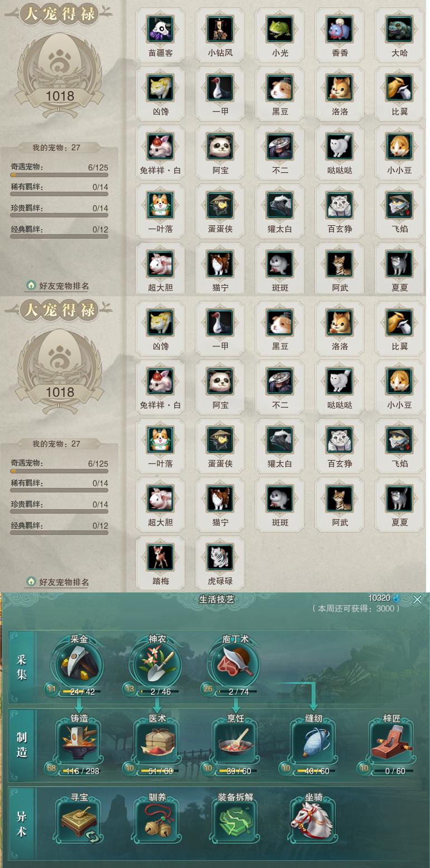Screen dimensions: 430x868
Task: Close the 生活技艺 panel
Action: (x=417, y=600)
